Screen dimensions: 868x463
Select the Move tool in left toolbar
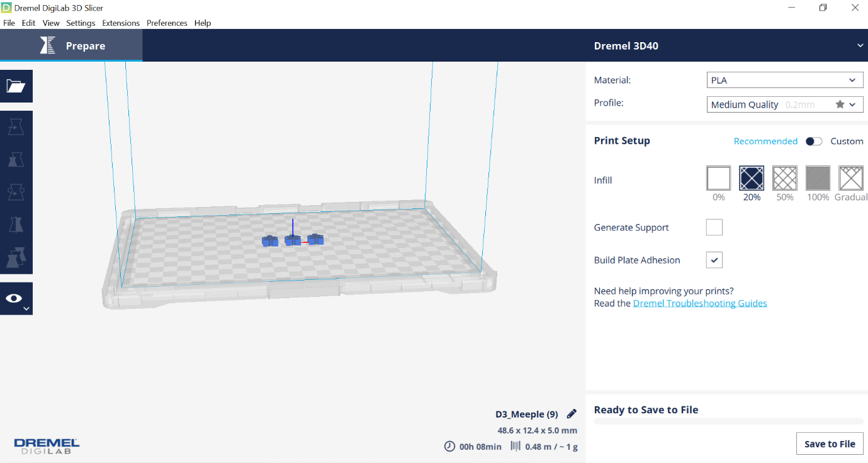16,127
